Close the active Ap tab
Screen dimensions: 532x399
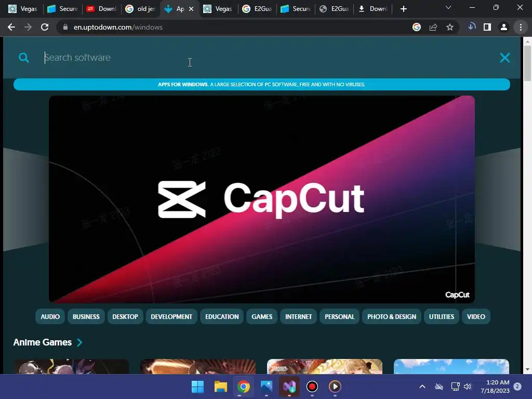[x=191, y=9]
